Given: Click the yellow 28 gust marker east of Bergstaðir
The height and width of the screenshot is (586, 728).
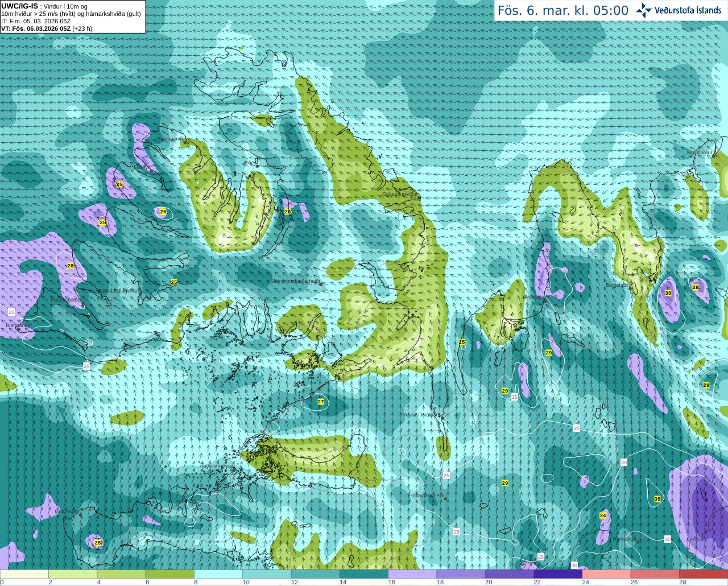Looking at the screenshot, I should 696,287.
